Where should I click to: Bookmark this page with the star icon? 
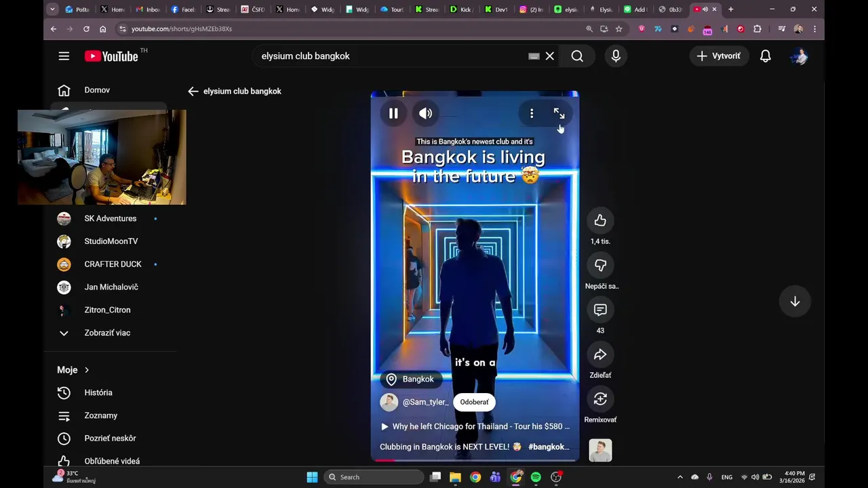tap(618, 29)
